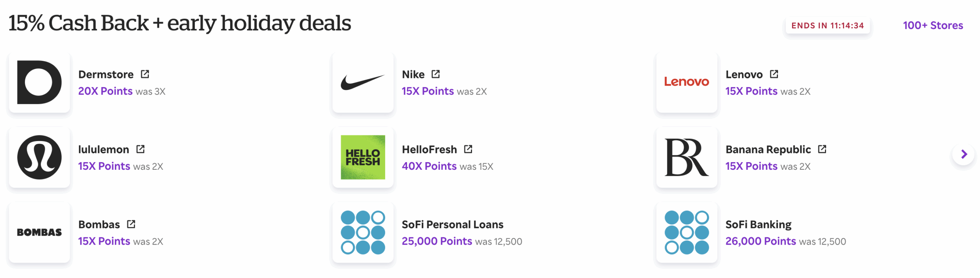Select the SoFi Banking logo tile
The height and width of the screenshot is (278, 980).
point(686,232)
